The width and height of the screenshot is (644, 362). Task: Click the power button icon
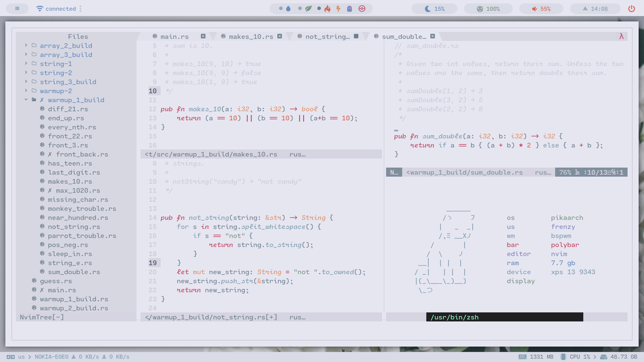(631, 9)
